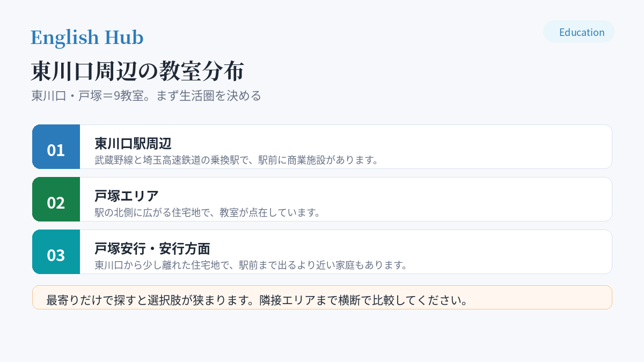Click the 03 teal number block
This screenshot has width=644, height=362.
(x=56, y=252)
